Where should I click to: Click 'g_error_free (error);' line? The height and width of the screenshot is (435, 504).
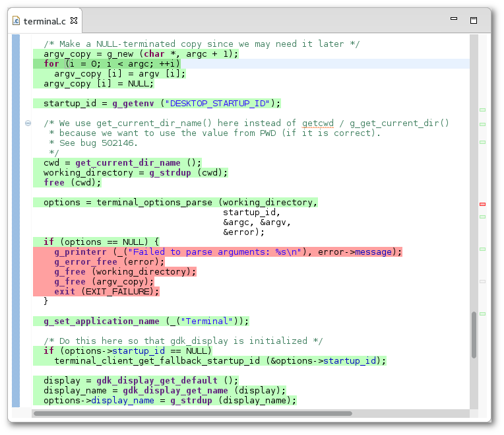pos(110,261)
